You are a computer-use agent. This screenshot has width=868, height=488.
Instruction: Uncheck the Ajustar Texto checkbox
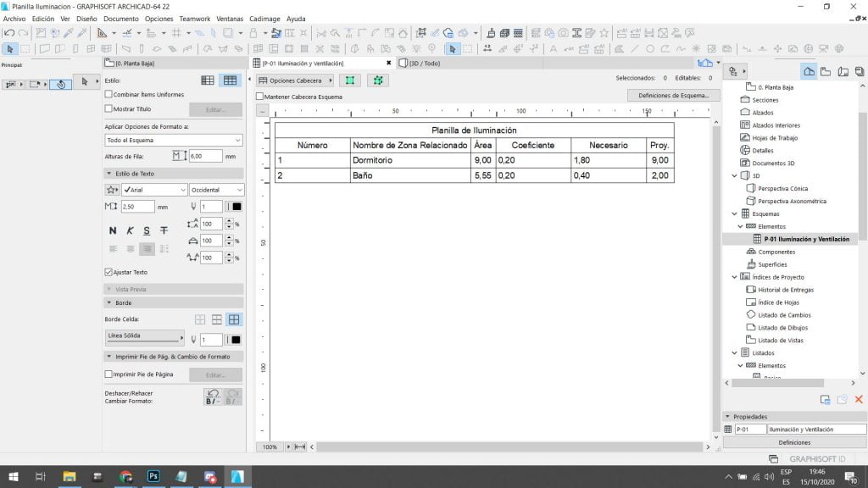108,272
